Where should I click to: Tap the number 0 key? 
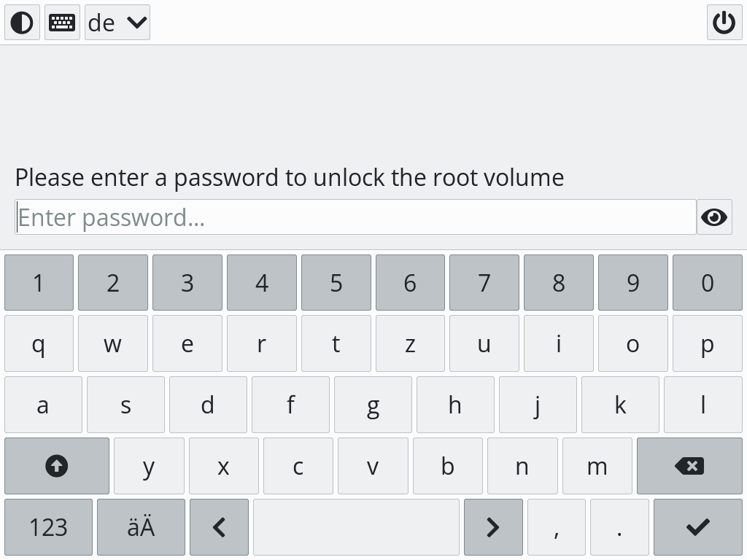coord(707,283)
